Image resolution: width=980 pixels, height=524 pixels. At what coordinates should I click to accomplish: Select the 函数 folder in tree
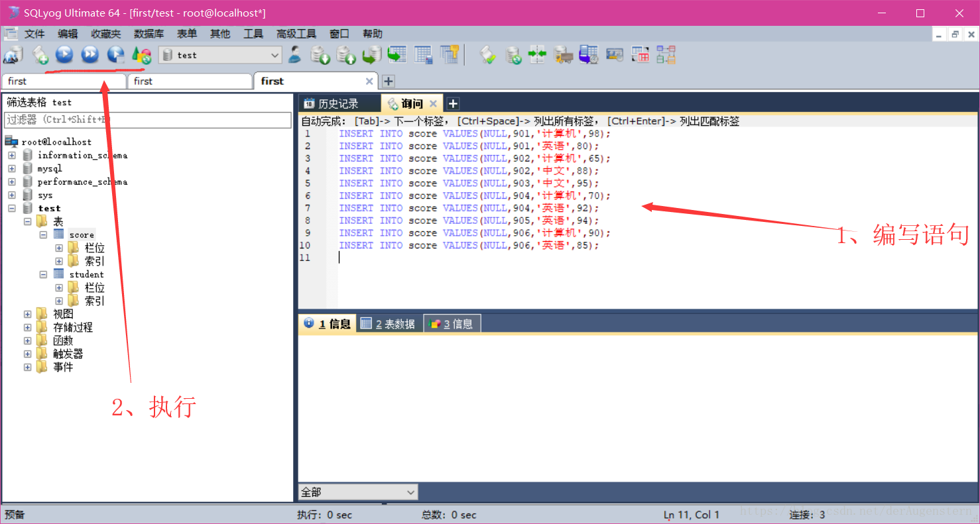click(63, 341)
